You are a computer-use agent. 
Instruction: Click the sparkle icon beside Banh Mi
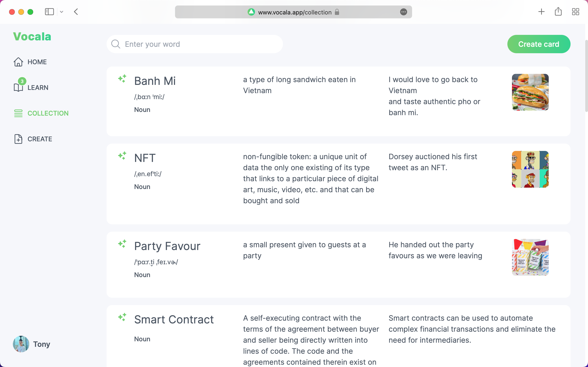point(122,79)
